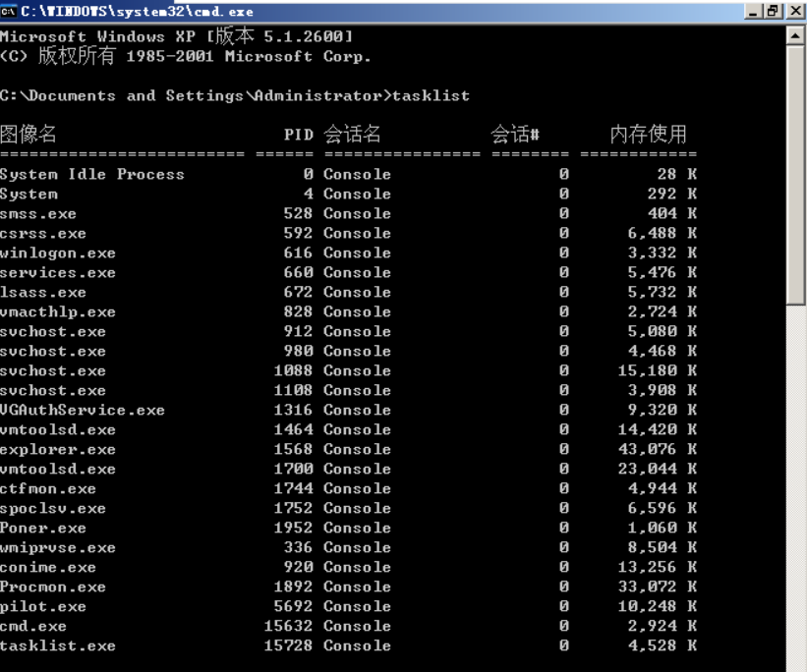807x672 pixels.
Task: Restore down the cmd.exe window
Action: point(773,12)
